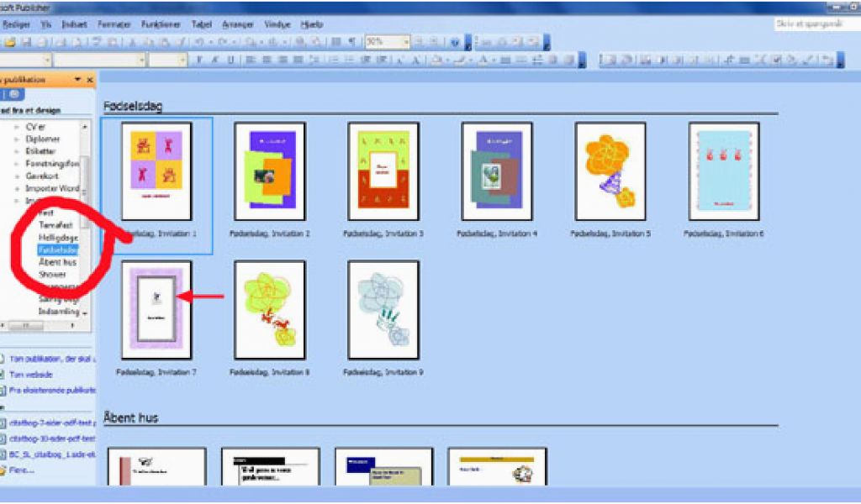The image size is (861, 504).
Task: Open the task pane title dropdown arrow
Action: coord(78,80)
